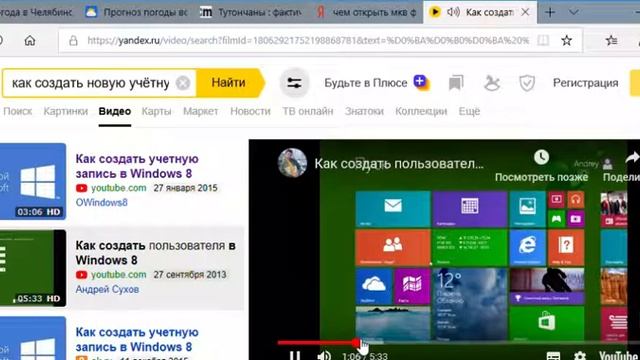Expand the 'Ещё' menu
The width and height of the screenshot is (640, 360).
click(469, 111)
